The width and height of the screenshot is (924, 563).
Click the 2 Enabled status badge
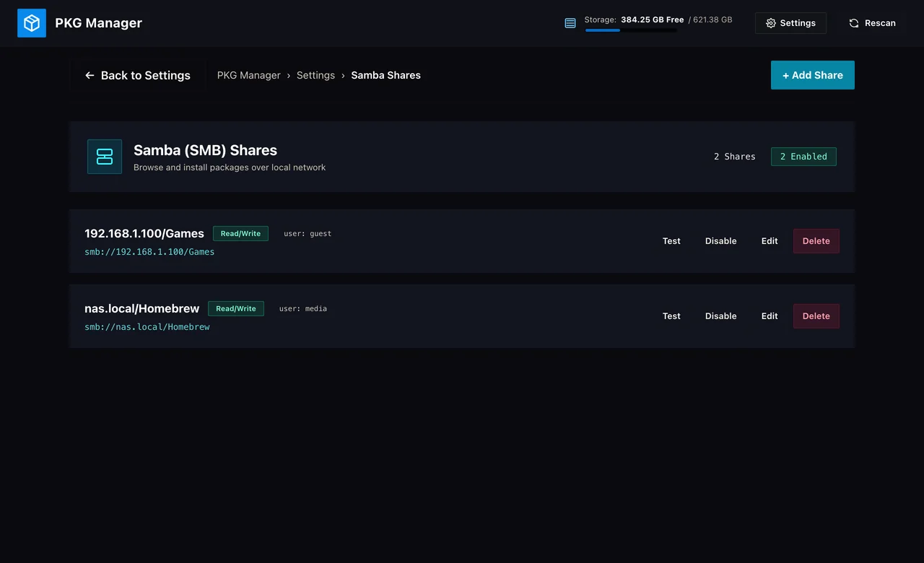[803, 157]
